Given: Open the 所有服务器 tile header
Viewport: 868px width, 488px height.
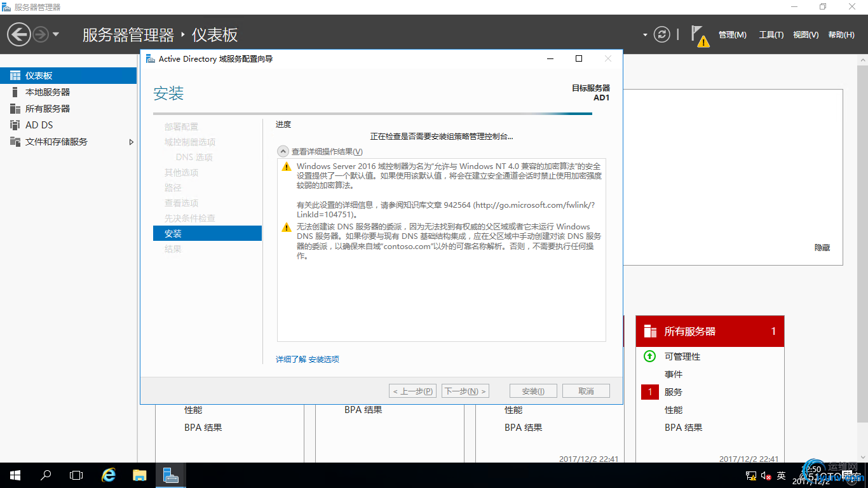Looking at the screenshot, I should (710, 331).
